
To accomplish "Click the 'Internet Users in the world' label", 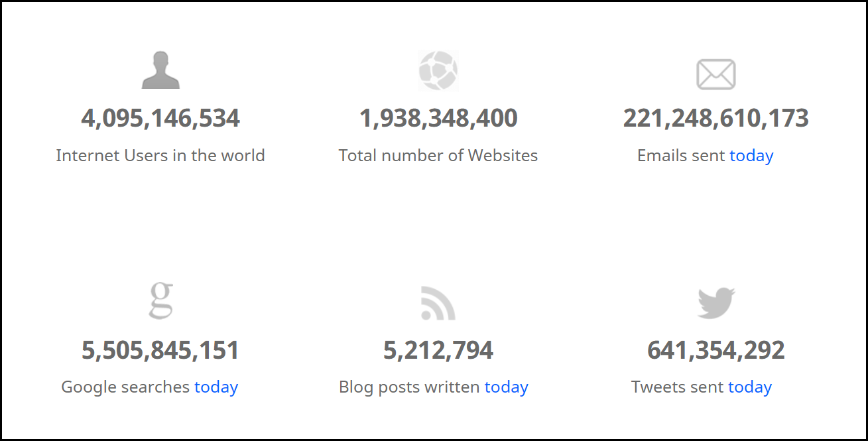I will pyautogui.click(x=160, y=156).
